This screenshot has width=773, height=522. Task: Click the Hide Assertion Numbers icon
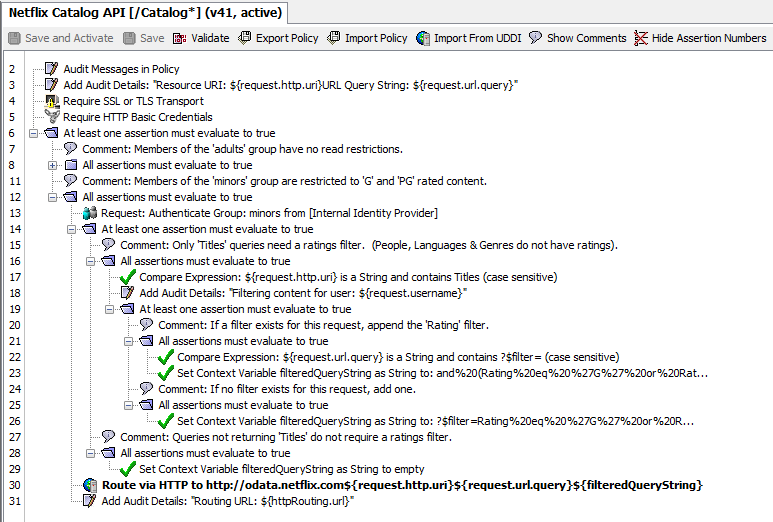641,38
